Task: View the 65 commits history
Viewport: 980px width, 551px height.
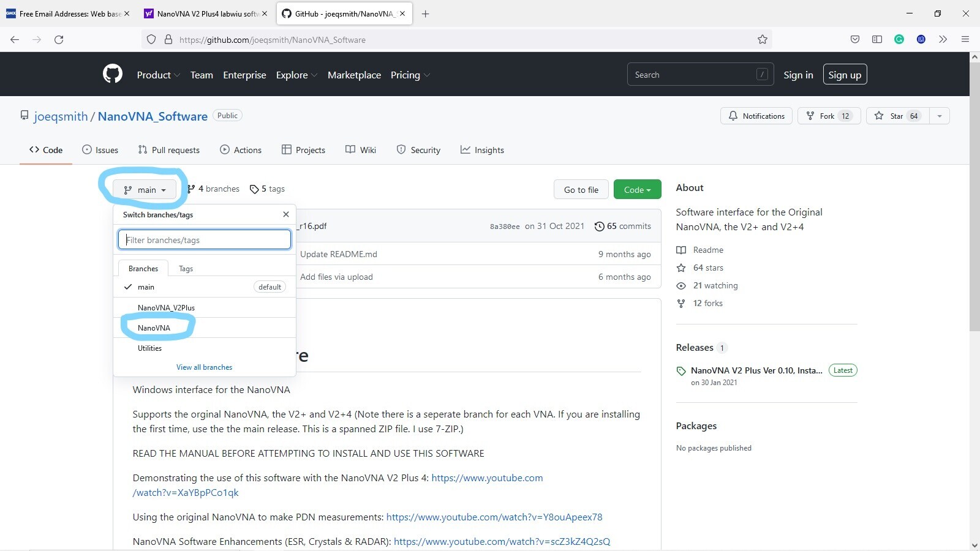Action: point(622,226)
